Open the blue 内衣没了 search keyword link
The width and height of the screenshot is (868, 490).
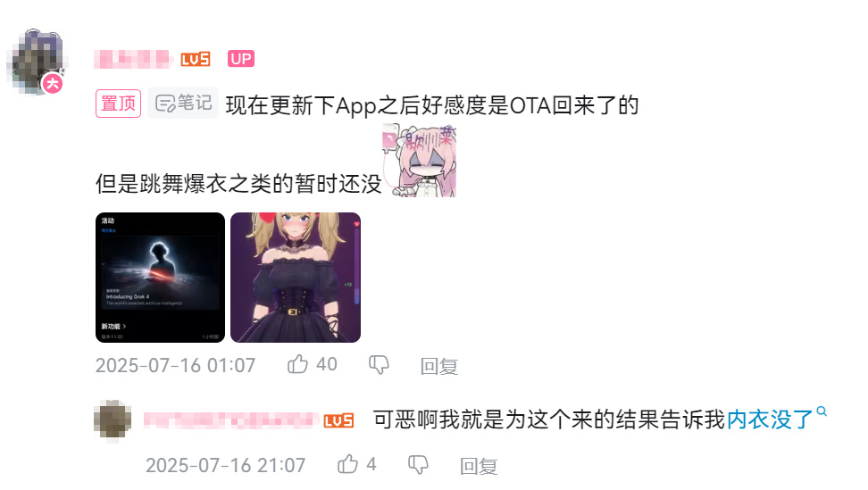click(x=770, y=419)
